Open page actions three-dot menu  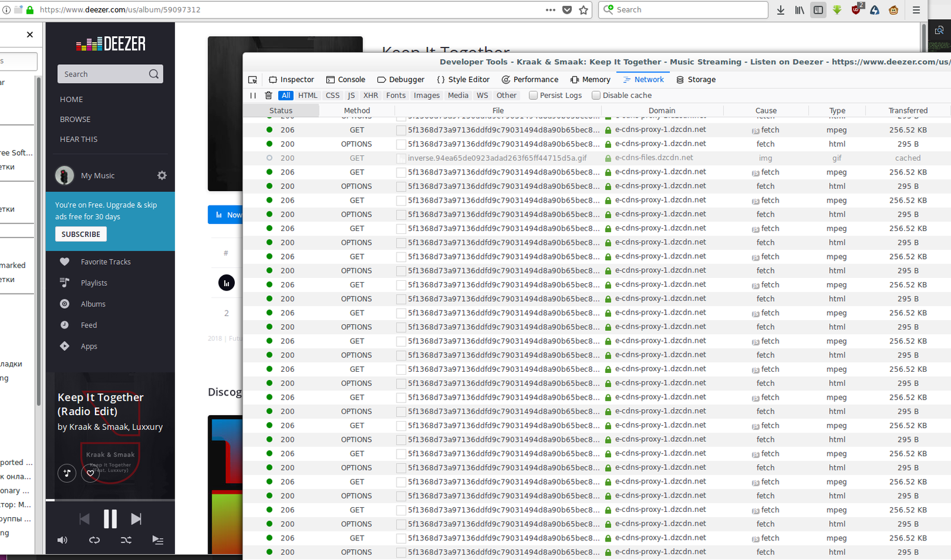550,10
